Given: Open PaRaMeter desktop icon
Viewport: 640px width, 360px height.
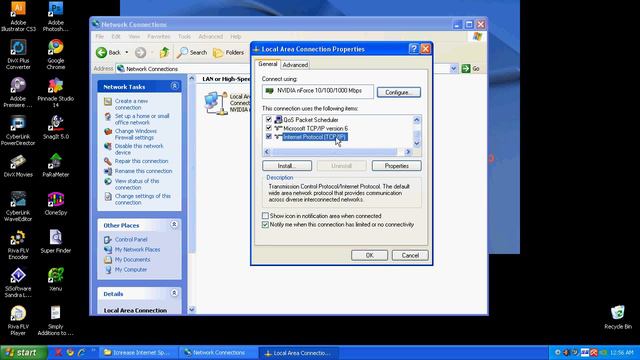Looking at the screenshot, I should point(56,165).
